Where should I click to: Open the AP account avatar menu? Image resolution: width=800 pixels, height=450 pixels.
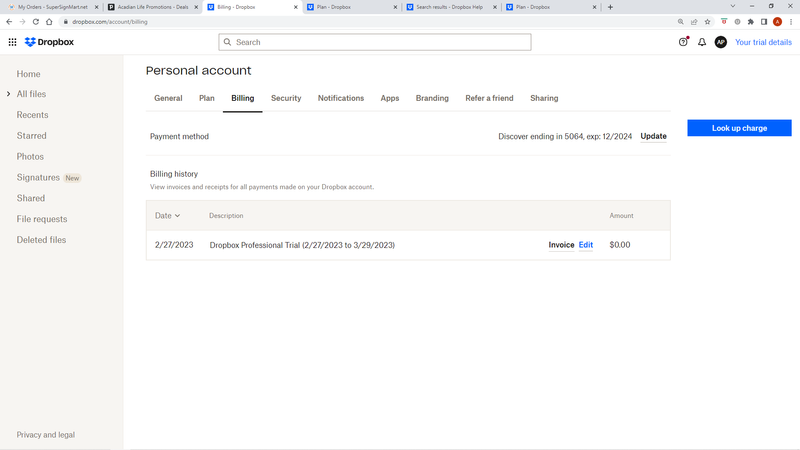(x=720, y=43)
